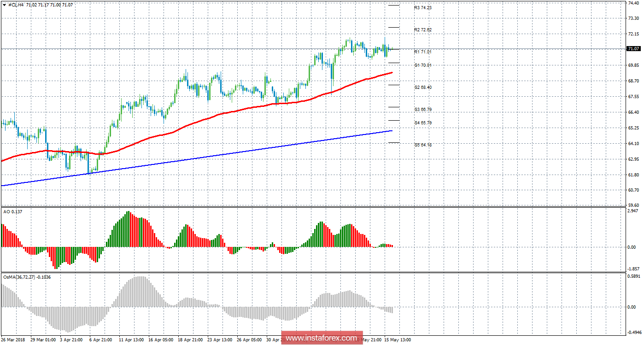Click 74.40 on the price scale
The image size is (644, 345).
(633, 3)
